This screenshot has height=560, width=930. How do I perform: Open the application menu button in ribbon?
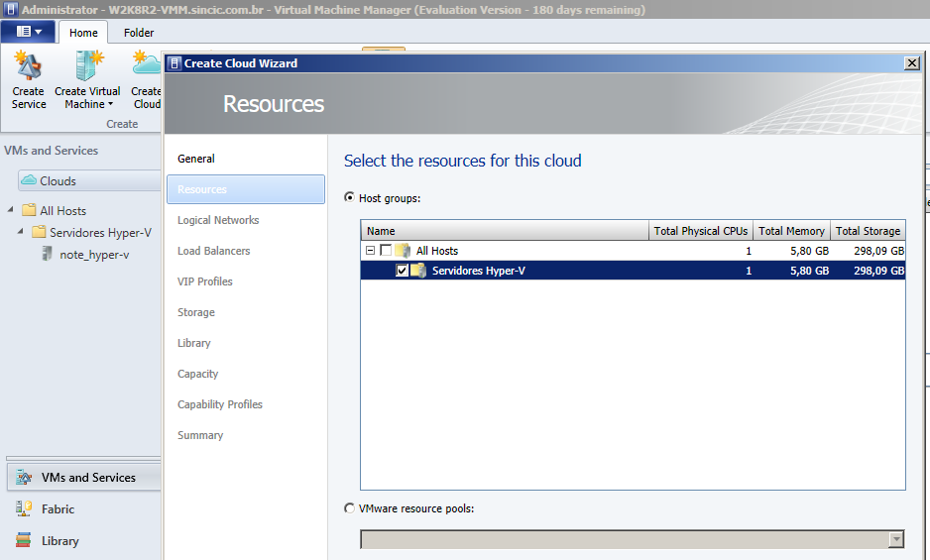click(x=29, y=32)
